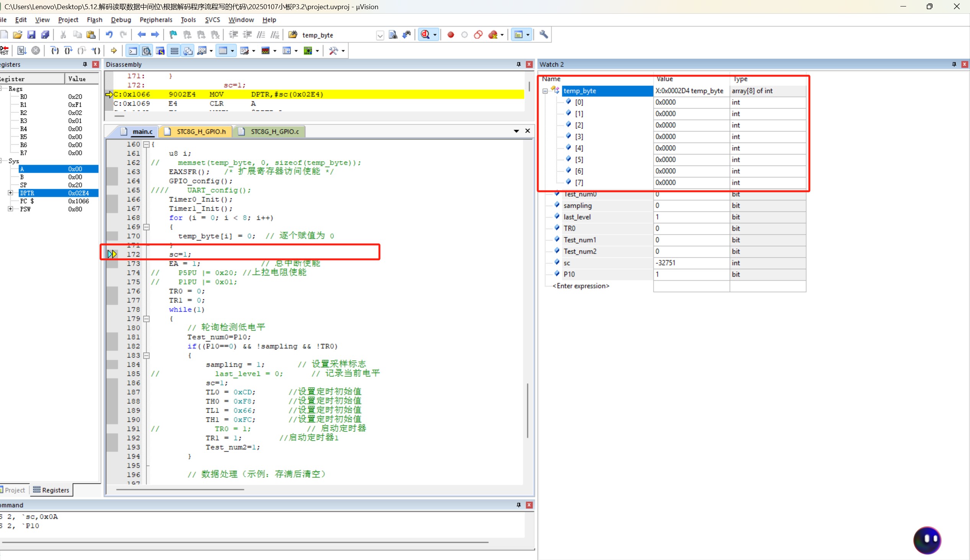
Task: Click the Run icon in debug toolbar
Action: click(21, 50)
